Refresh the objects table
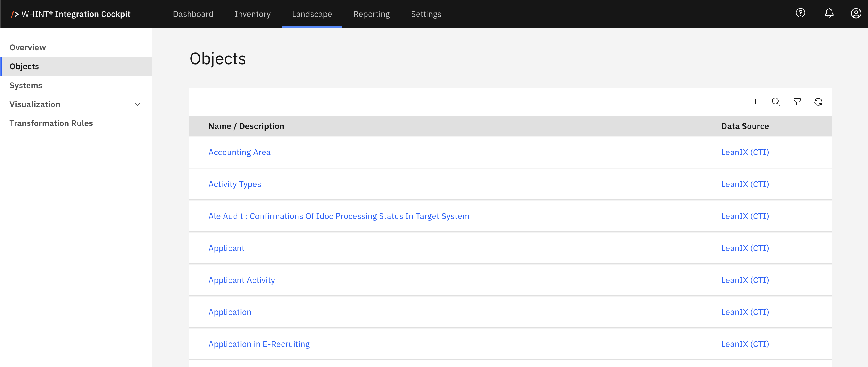Image resolution: width=868 pixels, height=367 pixels. coord(818,102)
